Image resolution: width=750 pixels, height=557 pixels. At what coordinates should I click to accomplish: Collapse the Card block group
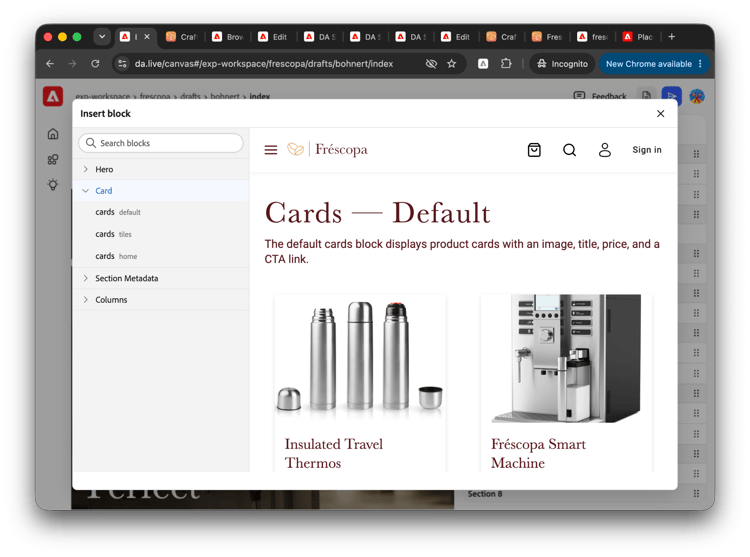pos(161,191)
